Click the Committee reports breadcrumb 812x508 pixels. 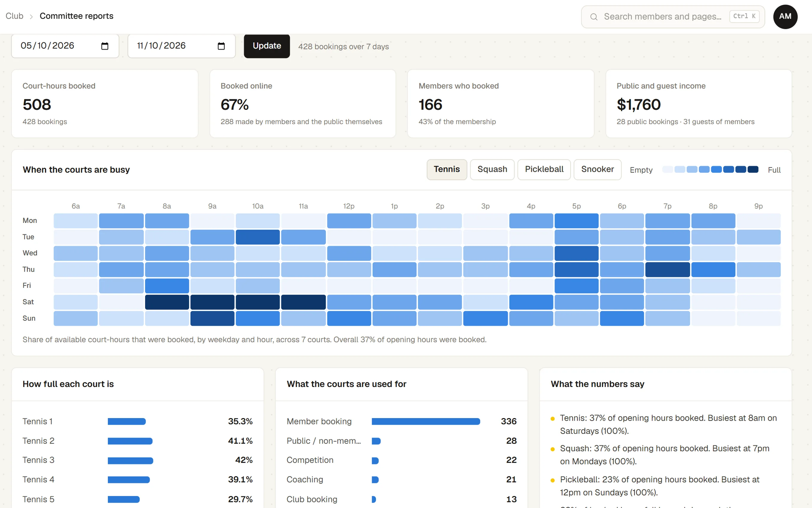pos(76,16)
